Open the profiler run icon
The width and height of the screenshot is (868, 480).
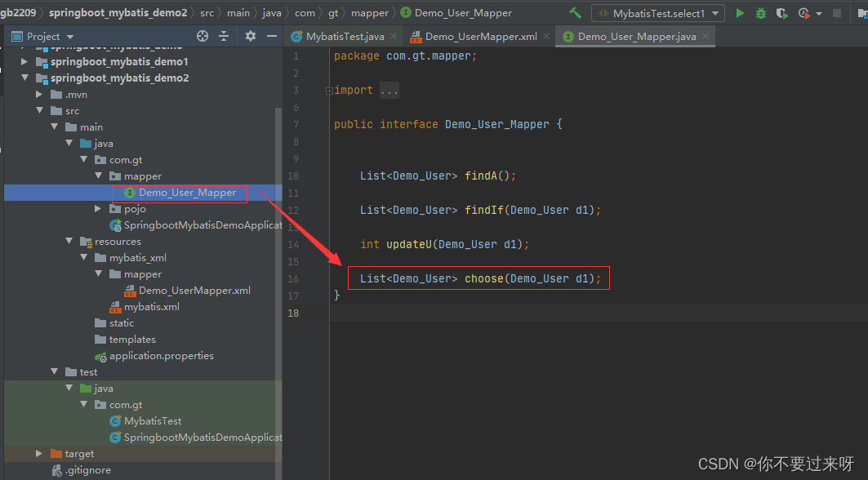pos(803,13)
